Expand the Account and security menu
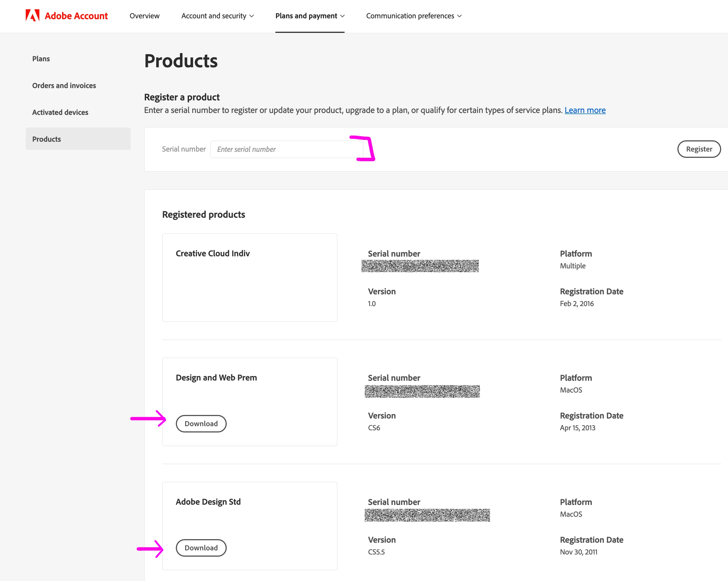Viewport: 728px width, 581px height. pyautogui.click(x=214, y=16)
